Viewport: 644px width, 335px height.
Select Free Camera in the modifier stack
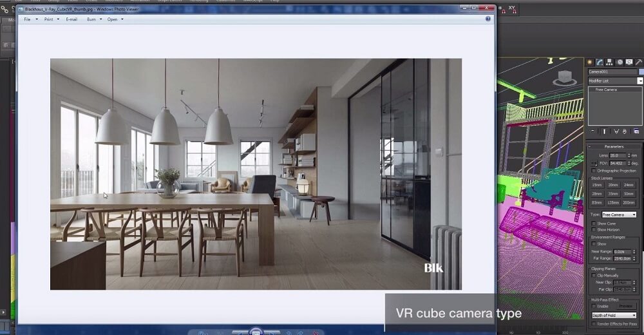607,90
